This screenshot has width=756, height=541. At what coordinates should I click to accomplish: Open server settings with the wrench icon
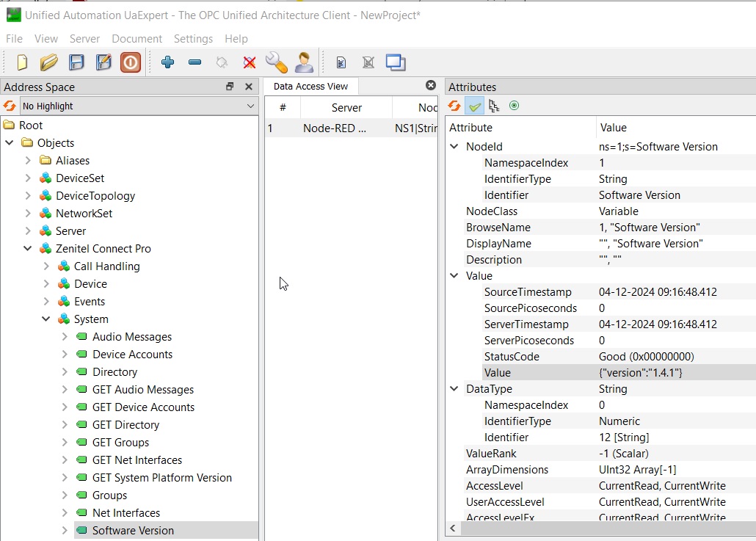[x=276, y=62]
